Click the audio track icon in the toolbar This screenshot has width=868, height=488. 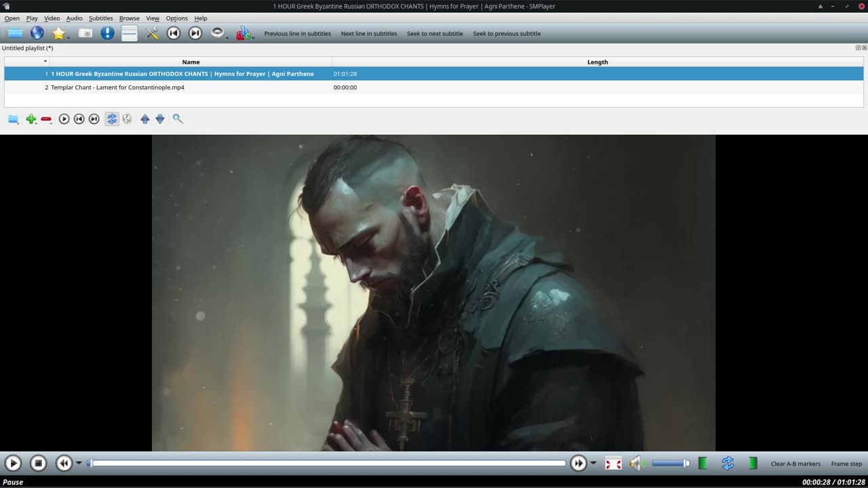[217, 33]
